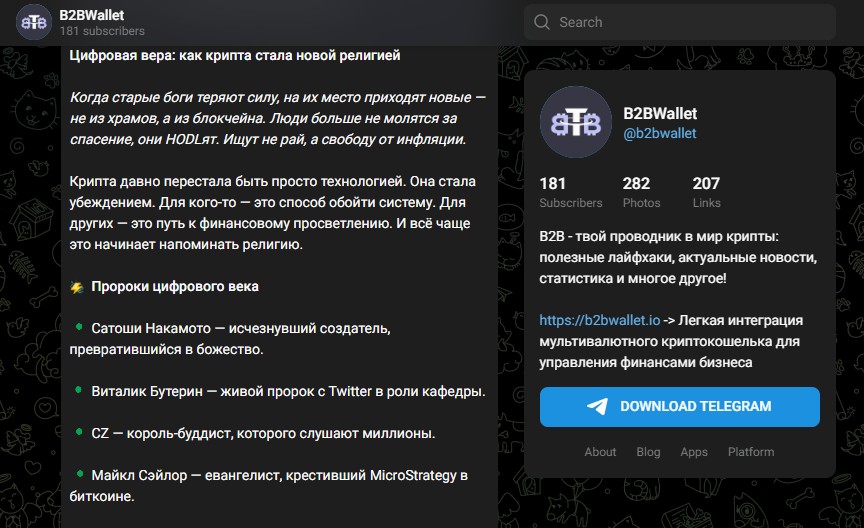This screenshot has width=864, height=528.
Task: Click the description 'B2B - твой проводник в мир крипты'
Action: pyautogui.click(x=678, y=257)
